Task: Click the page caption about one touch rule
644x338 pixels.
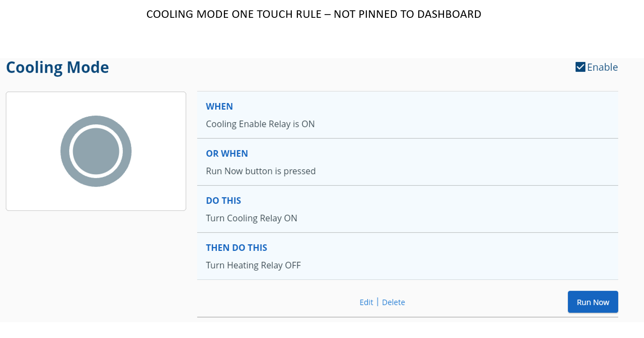Action: 313,15
